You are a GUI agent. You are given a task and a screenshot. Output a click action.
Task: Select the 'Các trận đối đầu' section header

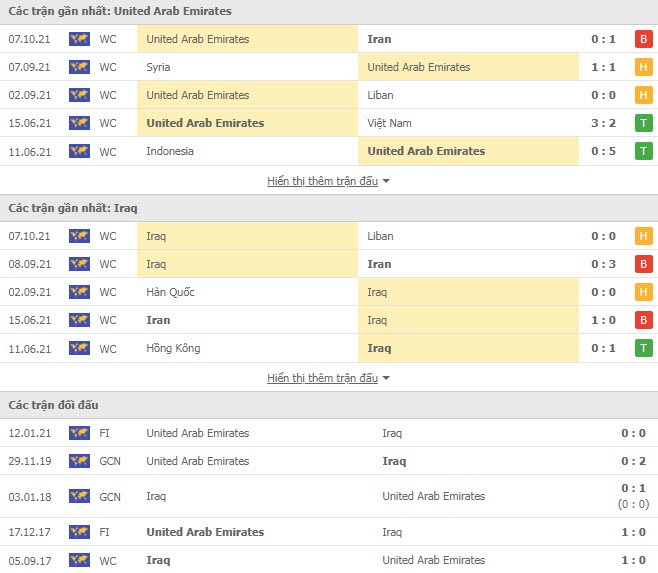click(x=53, y=405)
